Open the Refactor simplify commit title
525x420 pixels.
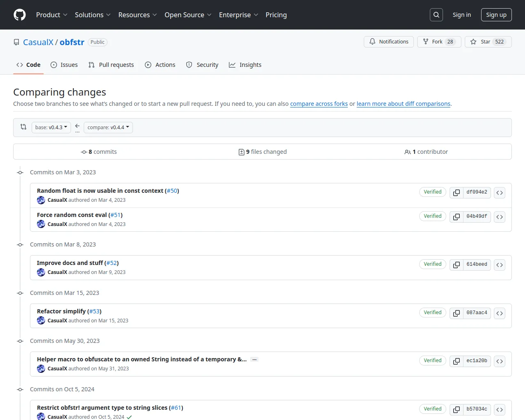(61, 311)
